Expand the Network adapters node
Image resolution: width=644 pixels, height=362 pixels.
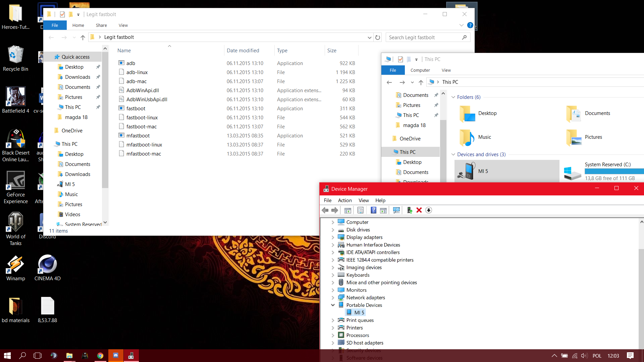(333, 298)
